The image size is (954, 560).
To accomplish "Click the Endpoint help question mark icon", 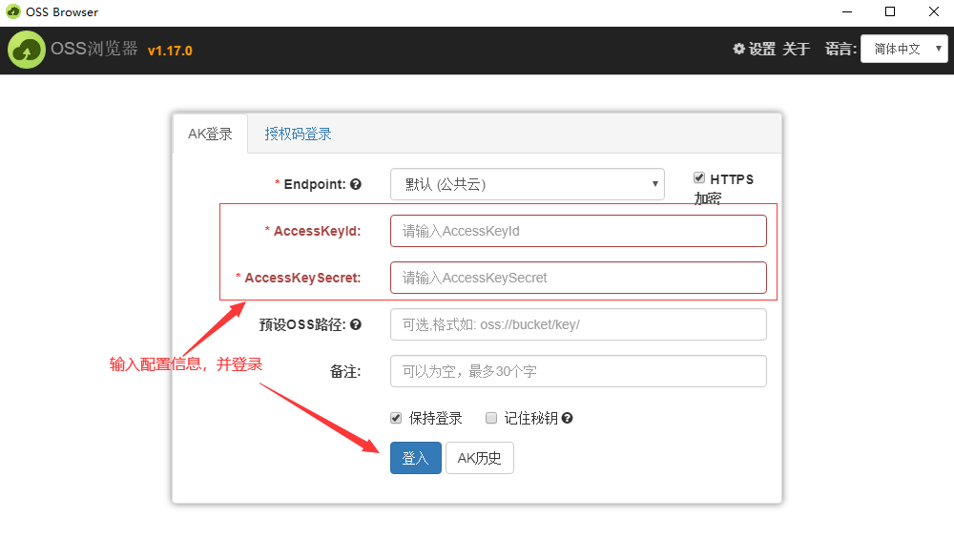I will click(356, 184).
